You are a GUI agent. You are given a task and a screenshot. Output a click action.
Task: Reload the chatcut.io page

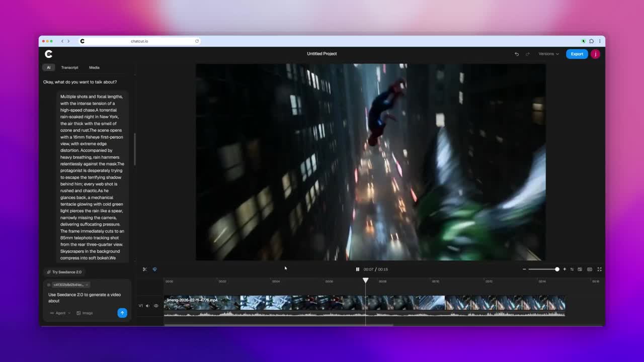click(x=197, y=41)
